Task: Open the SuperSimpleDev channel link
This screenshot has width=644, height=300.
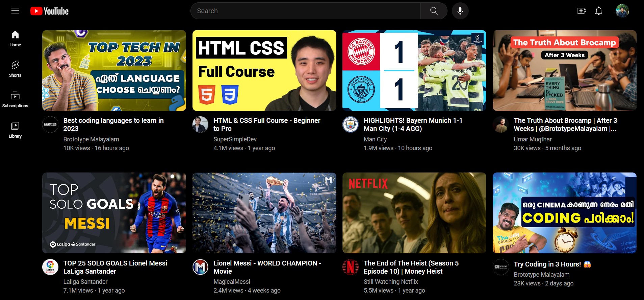Action: 235,139
